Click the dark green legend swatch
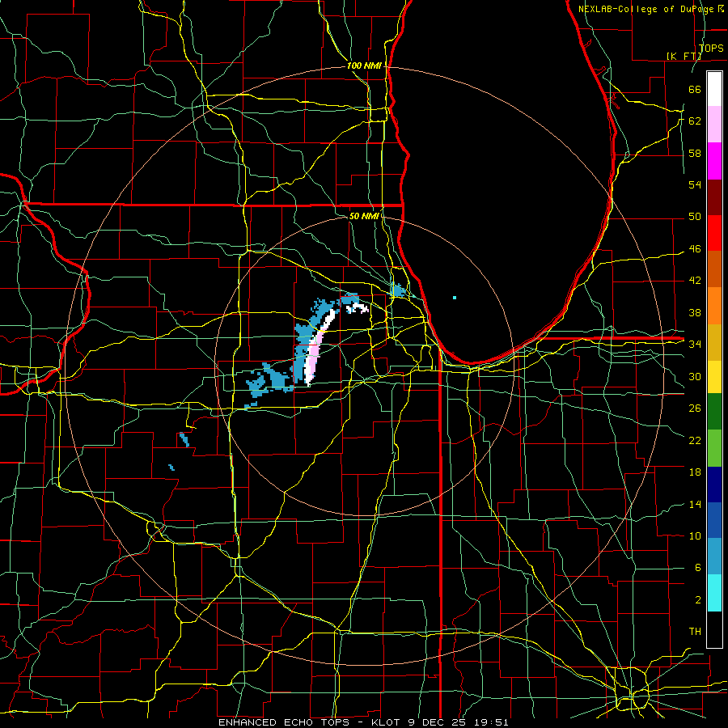Viewport: 728px width, 728px height. pos(714,412)
